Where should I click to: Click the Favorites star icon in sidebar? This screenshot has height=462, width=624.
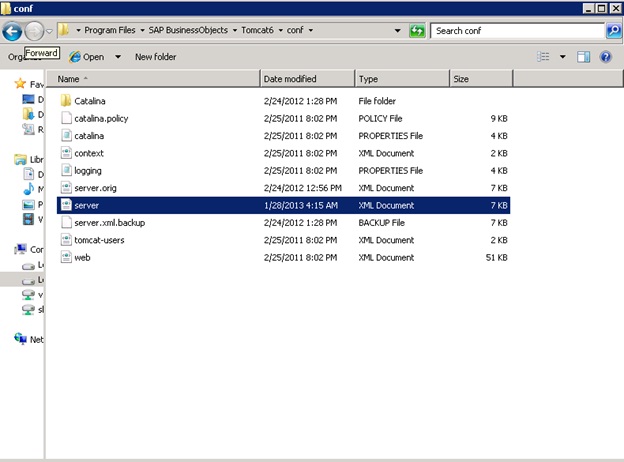tap(20, 84)
